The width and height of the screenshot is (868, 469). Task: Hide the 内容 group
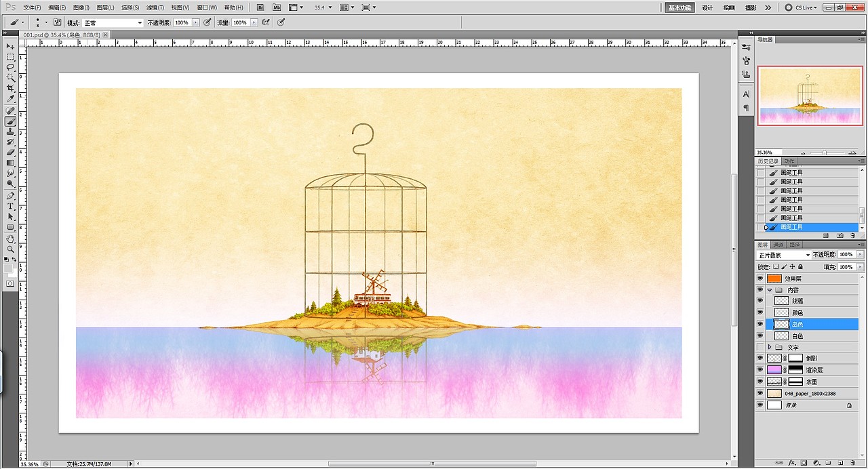click(x=759, y=290)
